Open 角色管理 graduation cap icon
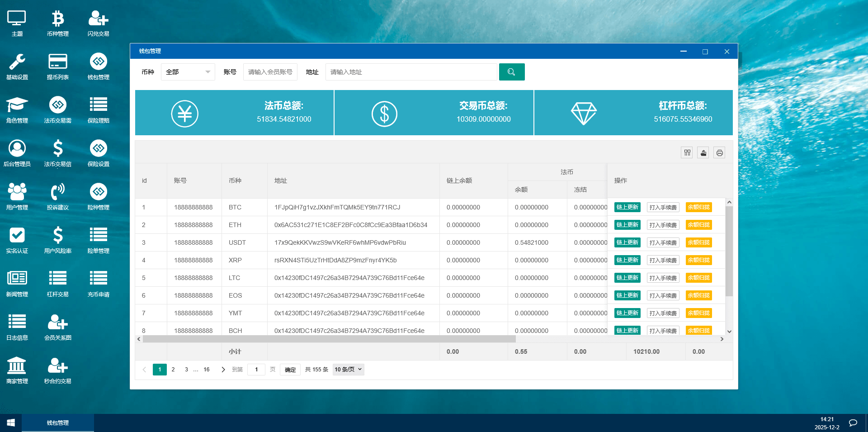Viewport: 868px width, 432px height. click(17, 110)
